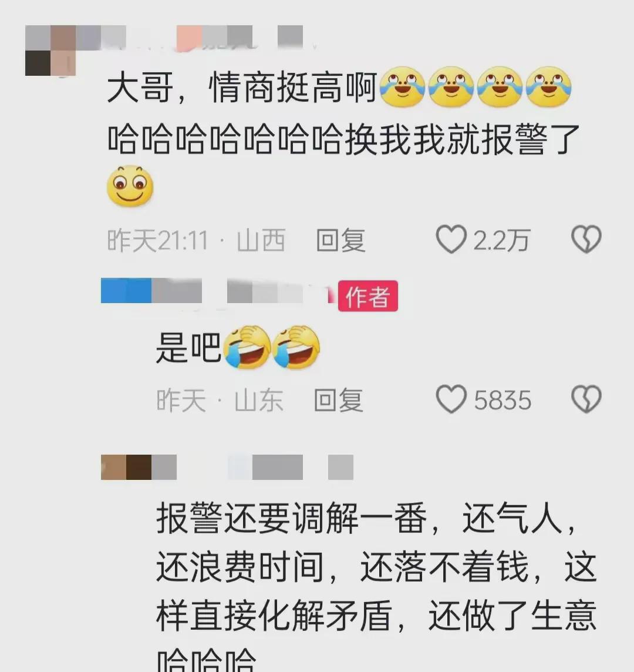Like the author's reply showing 5835
The height and width of the screenshot is (672, 634).
(x=451, y=399)
